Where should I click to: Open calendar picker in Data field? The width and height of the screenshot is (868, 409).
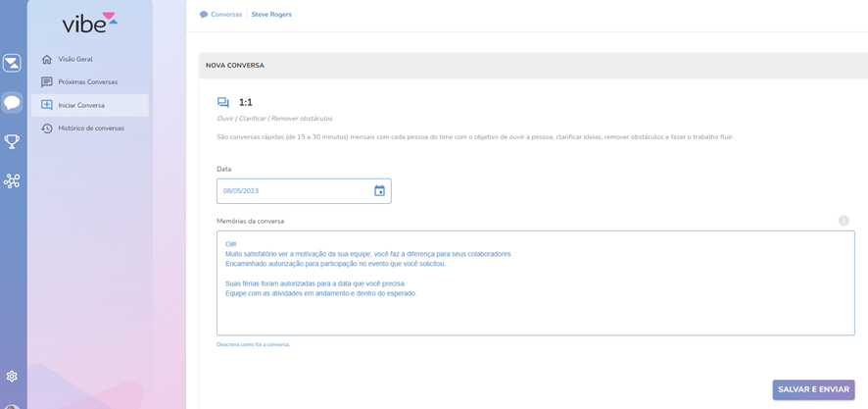(x=379, y=191)
